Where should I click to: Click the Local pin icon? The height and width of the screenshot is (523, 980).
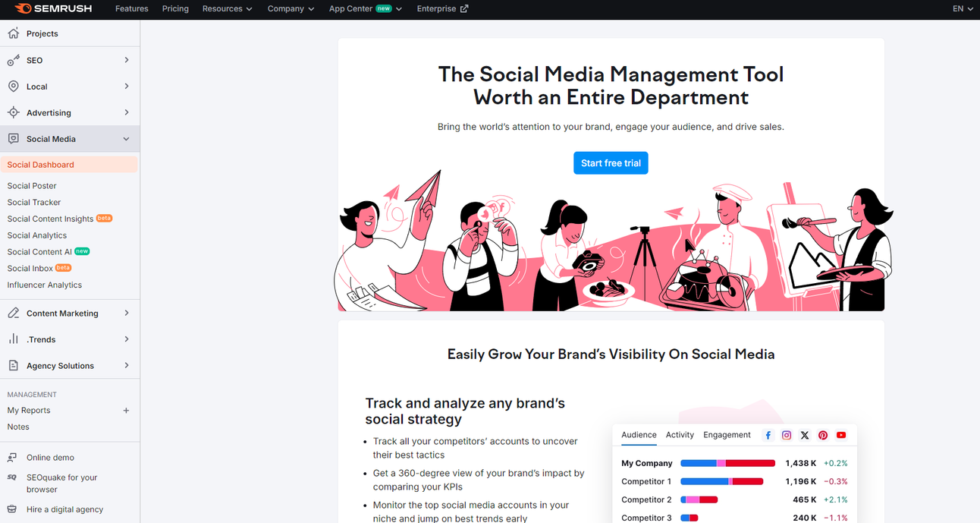coord(13,86)
